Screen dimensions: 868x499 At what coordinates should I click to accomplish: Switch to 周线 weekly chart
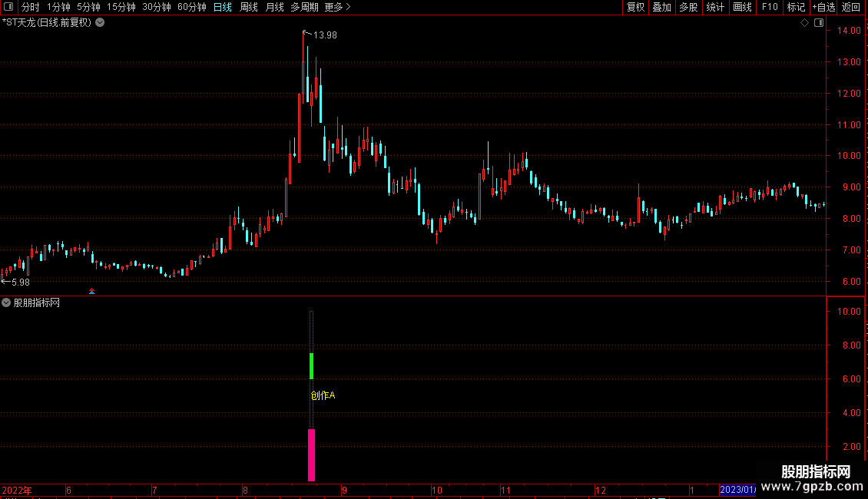(249, 7)
